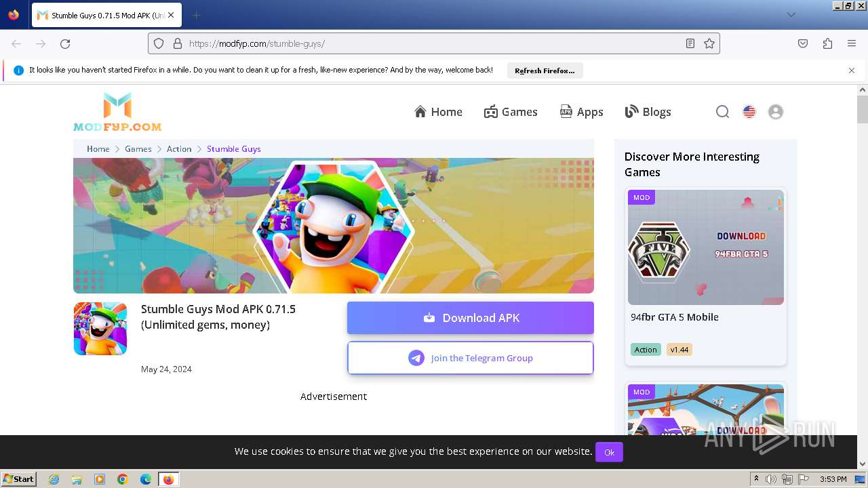
Task: Click Discover More Interesting Games heading
Action: [692, 165]
